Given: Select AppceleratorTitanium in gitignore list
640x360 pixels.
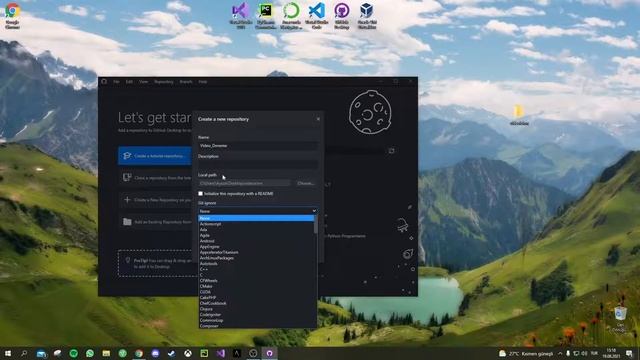Looking at the screenshot, I should (256, 252).
